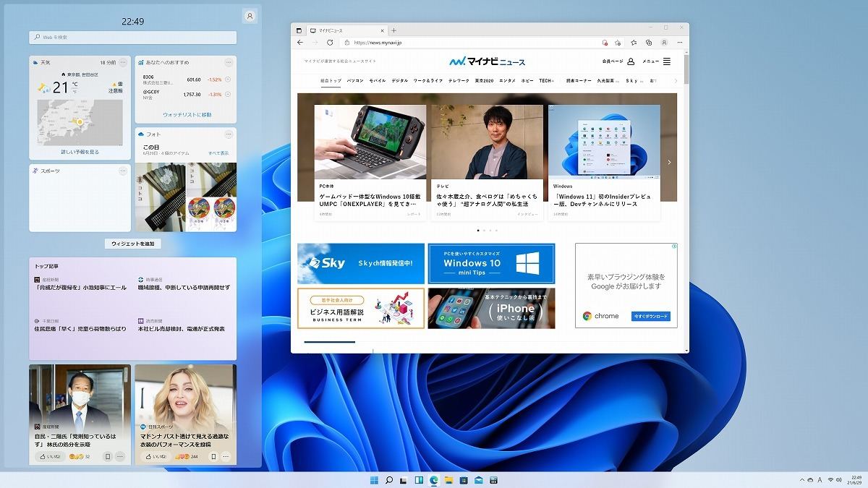Open Edge settings and more menu
This screenshot has height=488, width=868.
(678, 43)
